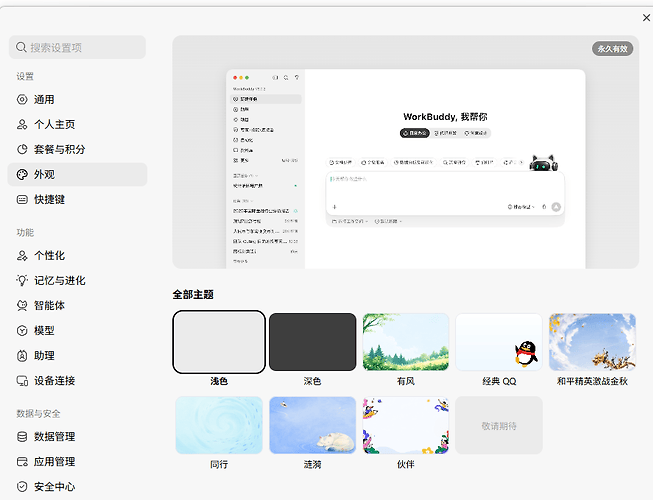This screenshot has height=500, width=653.
Task: Click into the 搜索设置项 search field
Action: point(77,47)
